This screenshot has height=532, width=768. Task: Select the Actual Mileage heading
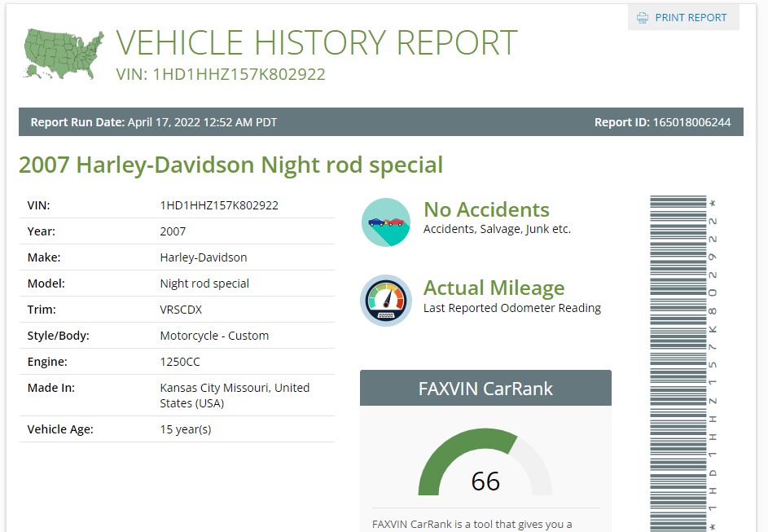[494, 288]
